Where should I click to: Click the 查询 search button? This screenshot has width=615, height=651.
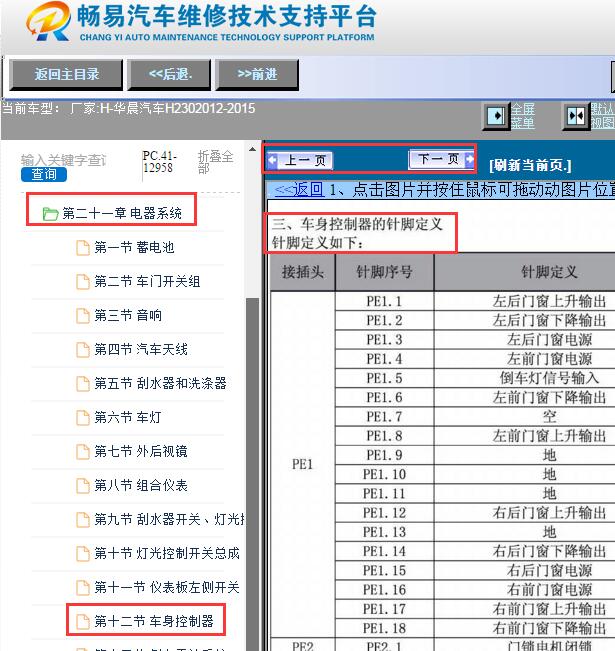coord(44,174)
